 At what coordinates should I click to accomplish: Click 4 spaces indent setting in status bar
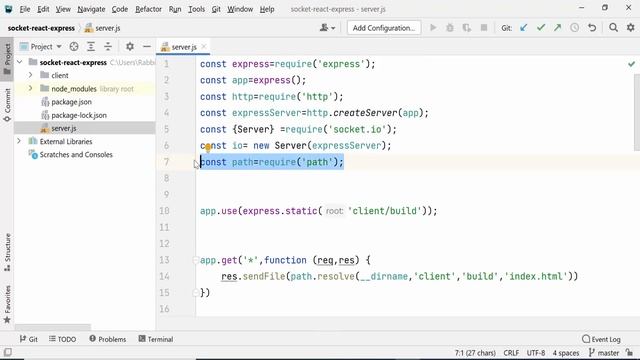click(566, 353)
